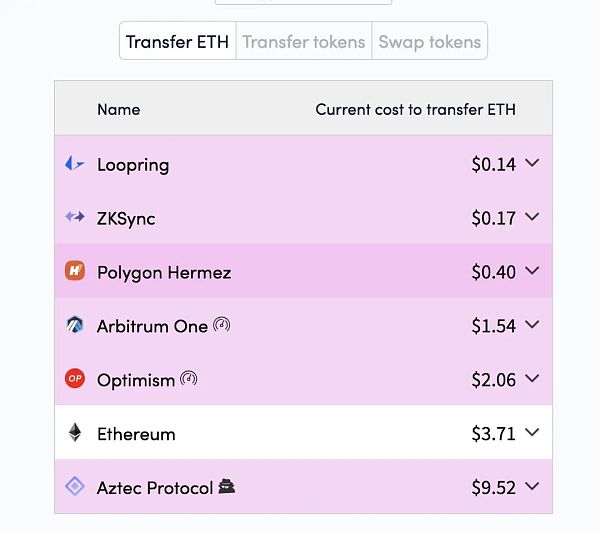Viewport: 600px width, 533px height.
Task: Expand the Polygon Hermez row chevron
Action: 532,271
